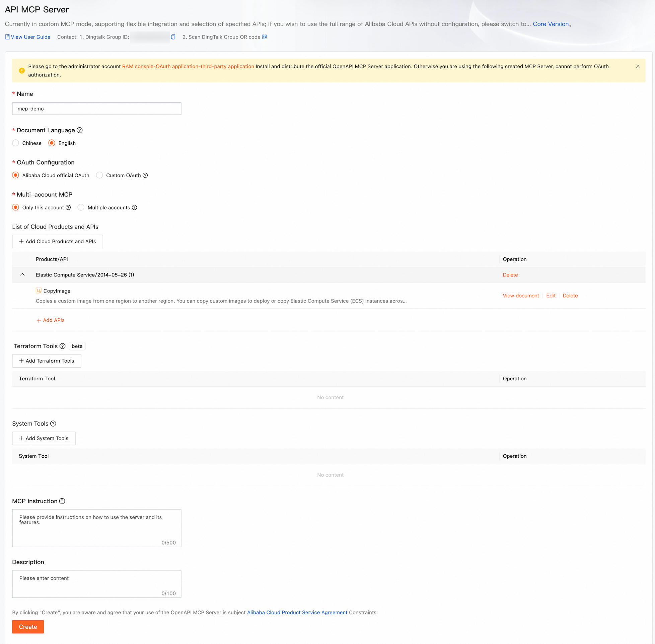Viewport: 655px width, 644px height.
Task: Select Chinese document language
Action: (15, 143)
